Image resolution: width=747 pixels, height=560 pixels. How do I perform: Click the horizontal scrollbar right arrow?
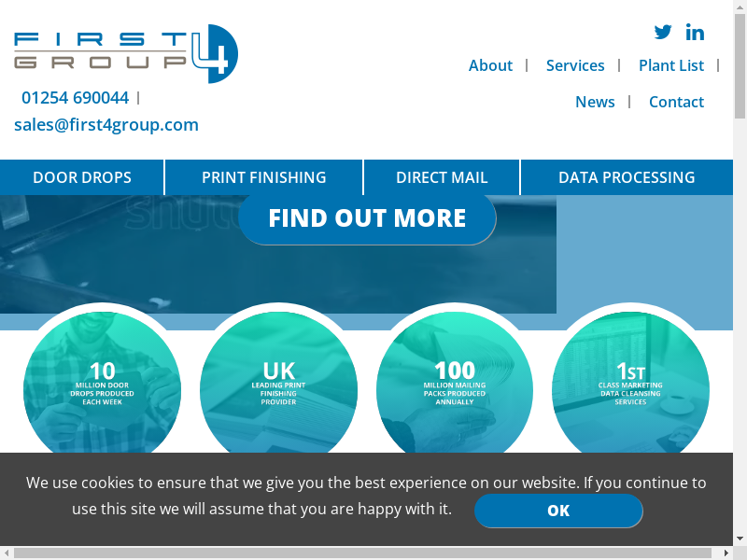[x=726, y=553]
